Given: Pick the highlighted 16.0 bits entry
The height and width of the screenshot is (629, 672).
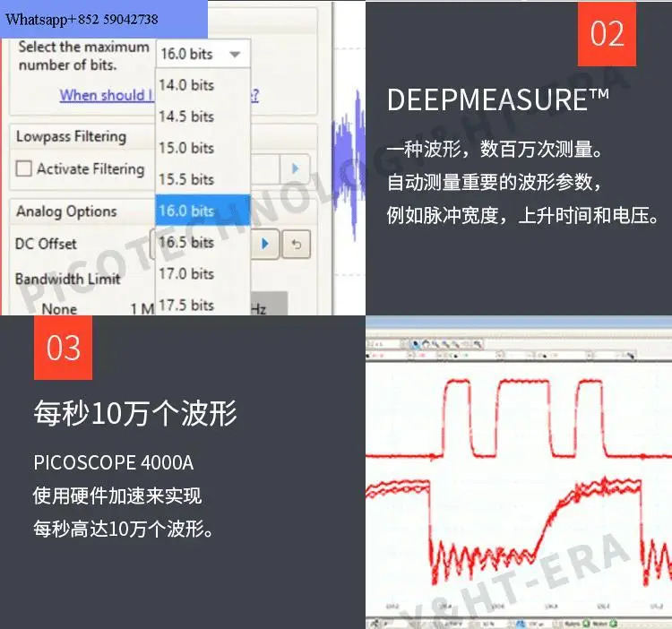Looking at the screenshot, I should [x=202, y=210].
